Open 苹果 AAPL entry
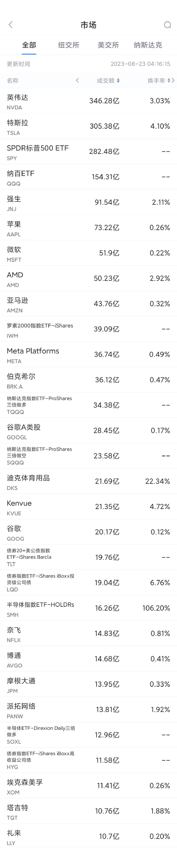The height and width of the screenshot is (868, 177). click(88, 228)
